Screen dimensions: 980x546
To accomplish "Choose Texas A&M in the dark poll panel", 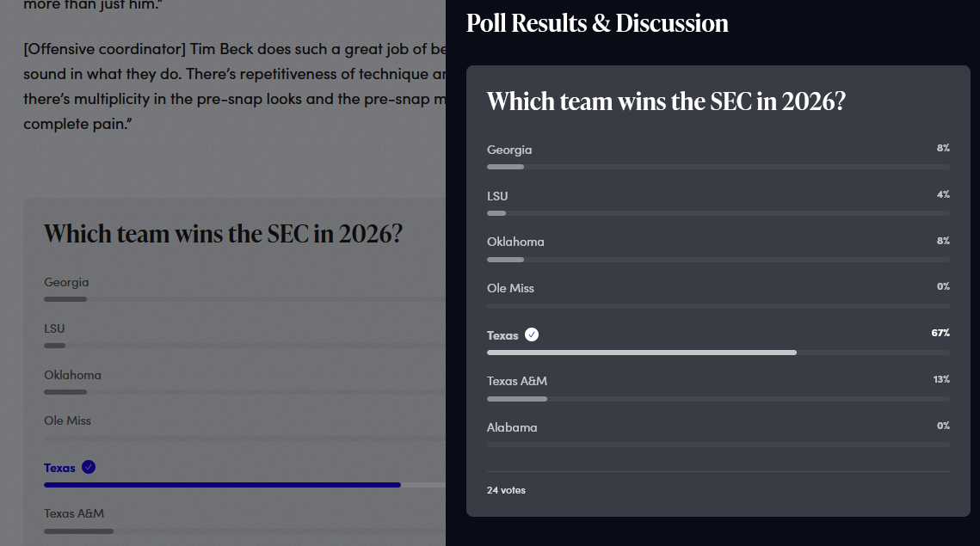I will click(x=718, y=387).
